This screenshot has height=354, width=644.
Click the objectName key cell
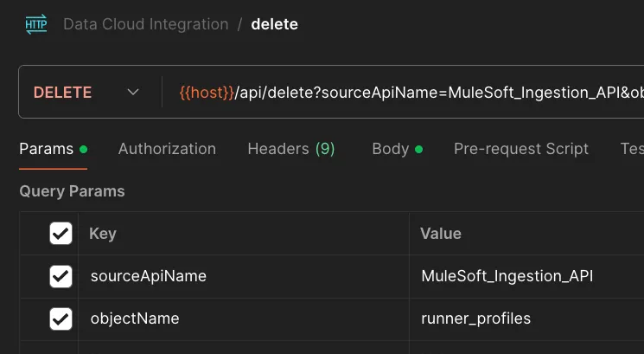point(244,319)
